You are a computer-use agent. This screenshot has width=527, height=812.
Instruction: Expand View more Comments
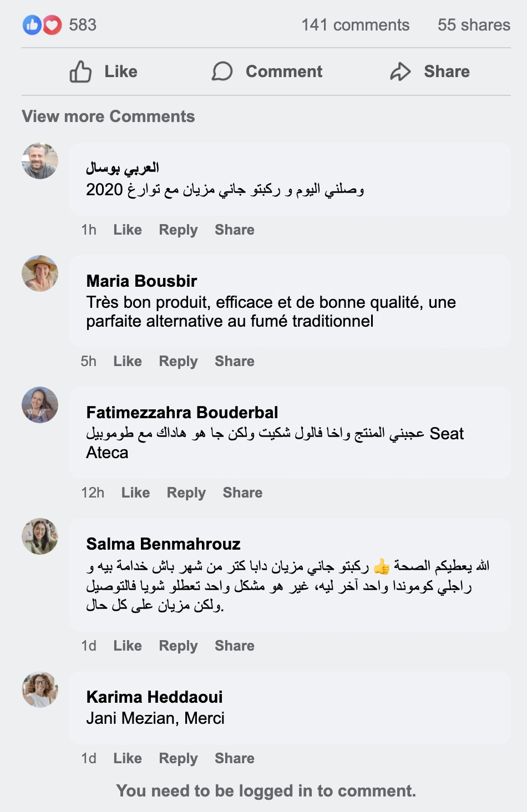(x=108, y=116)
